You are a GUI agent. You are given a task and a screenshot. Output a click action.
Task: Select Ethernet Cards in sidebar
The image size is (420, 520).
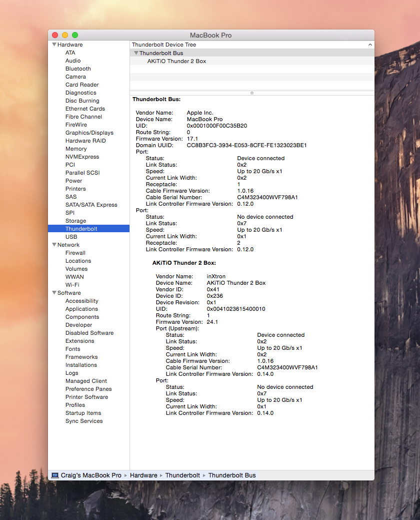pos(85,109)
